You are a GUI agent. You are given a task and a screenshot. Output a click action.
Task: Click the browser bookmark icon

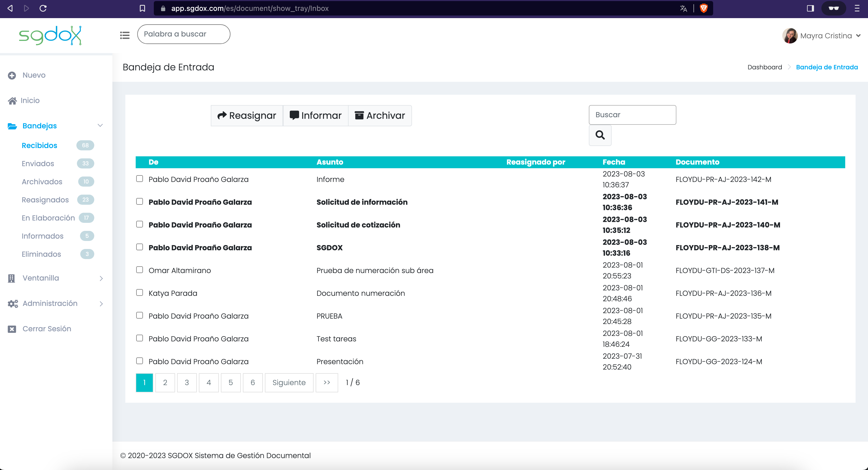coord(142,9)
